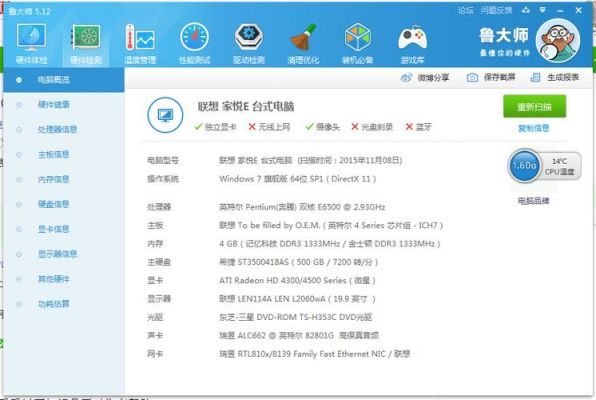Click the To be filled by O.E.M. motherboard line
596x400 pixels.
[331, 225]
